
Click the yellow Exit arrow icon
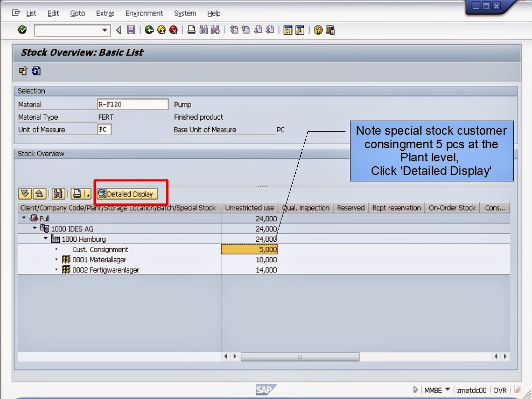point(161,30)
